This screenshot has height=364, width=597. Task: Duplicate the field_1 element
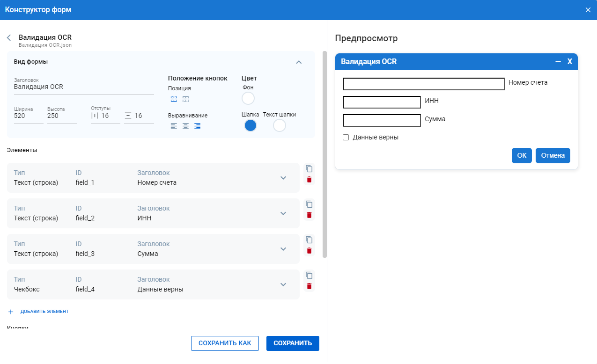(309, 169)
